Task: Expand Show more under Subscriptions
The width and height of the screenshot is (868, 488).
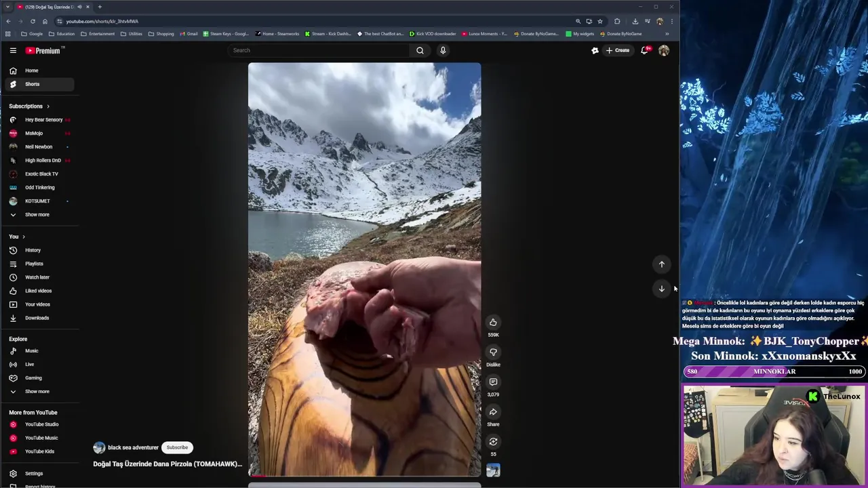Action: (38, 215)
